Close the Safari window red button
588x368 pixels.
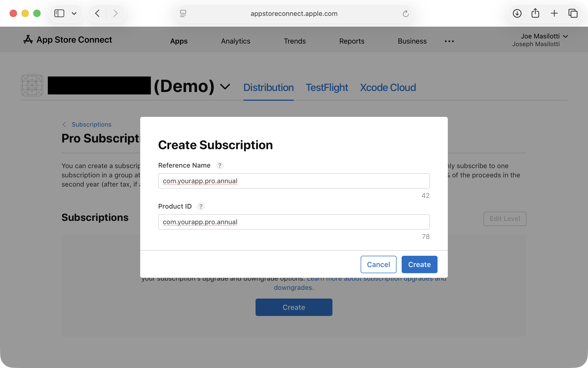click(13, 13)
